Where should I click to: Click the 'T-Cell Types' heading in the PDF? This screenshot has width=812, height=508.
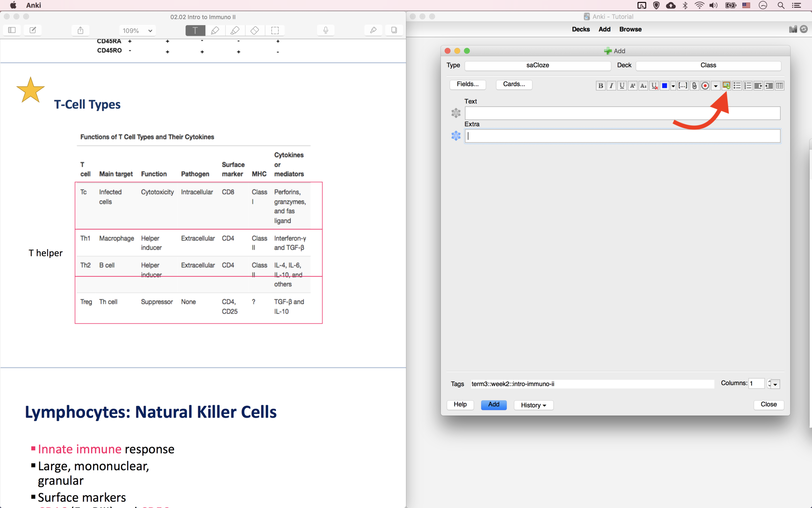coord(87,104)
